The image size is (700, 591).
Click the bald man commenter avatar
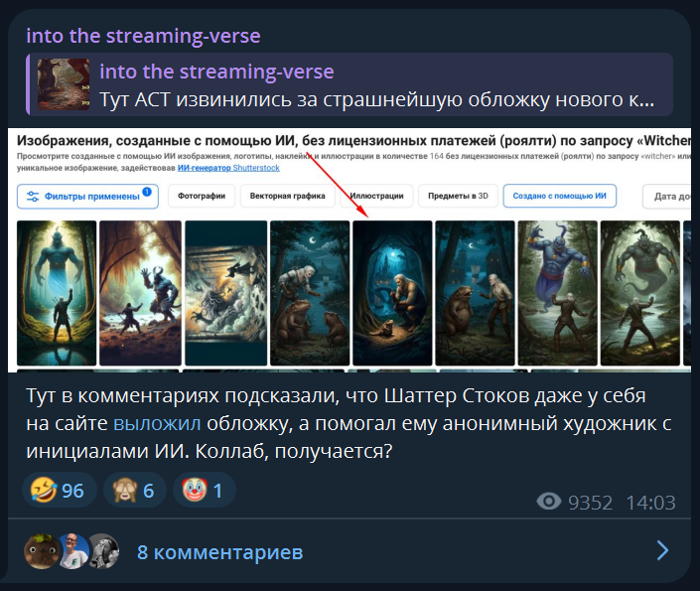pos(72,551)
